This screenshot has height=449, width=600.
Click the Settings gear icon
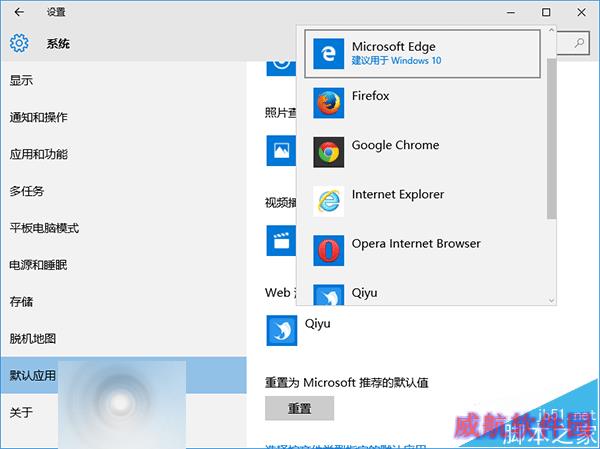(19, 43)
